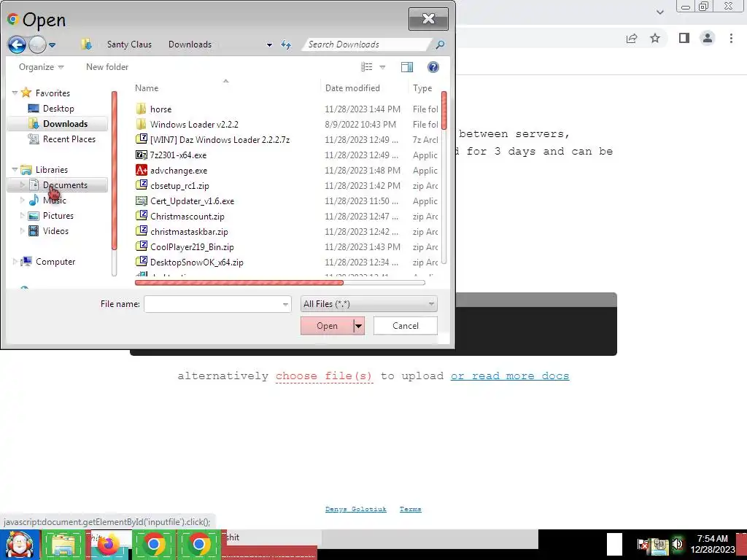747x560 pixels.
Task: Expand the Videos library node
Action: (x=22, y=231)
